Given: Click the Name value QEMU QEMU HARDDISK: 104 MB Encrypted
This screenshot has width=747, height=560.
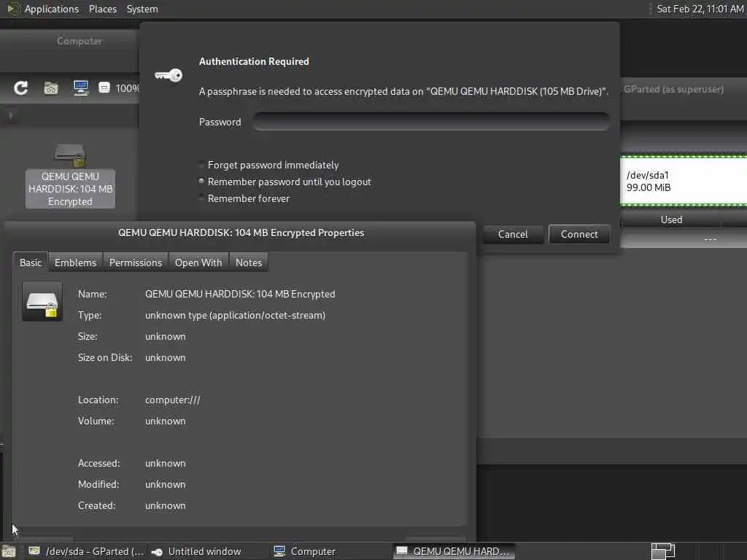Looking at the screenshot, I should point(240,295).
